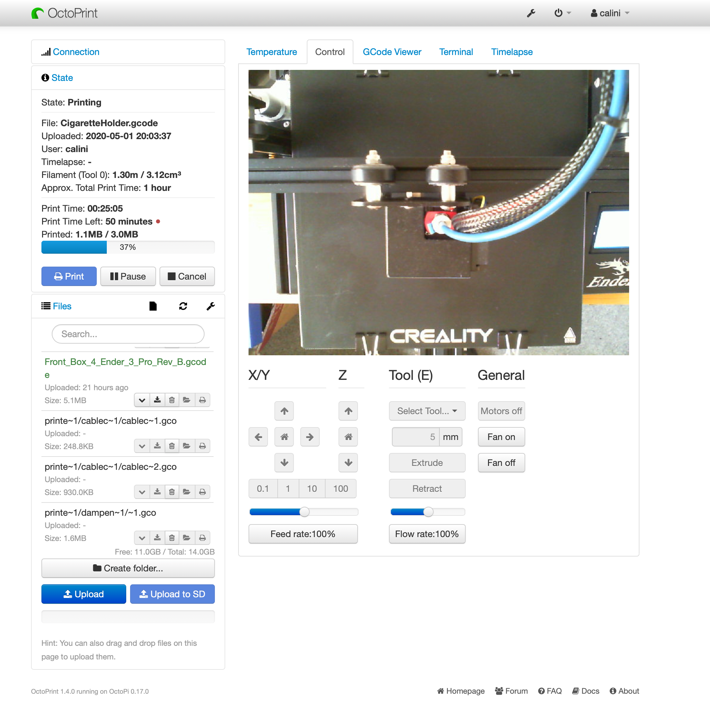
Task: Open the Files panel wrench options
Action: point(210,306)
